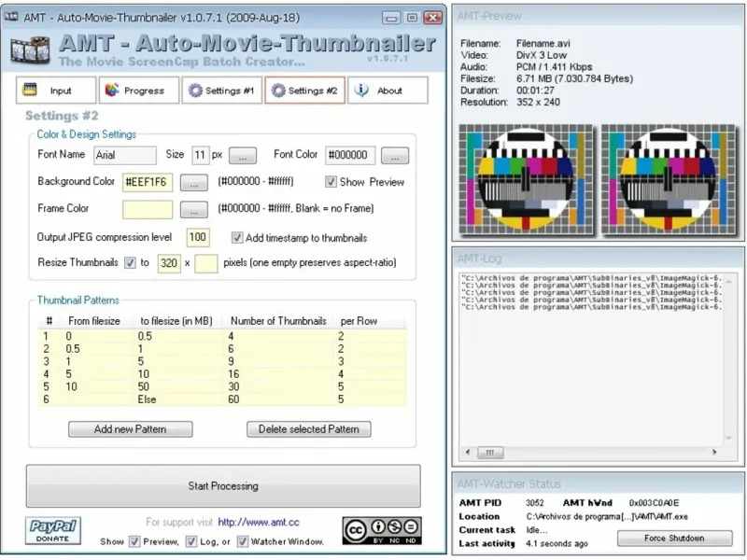Image resolution: width=747 pixels, height=560 pixels.
Task: Toggle Add timestamp to thumbnails checkbox
Action: [237, 238]
